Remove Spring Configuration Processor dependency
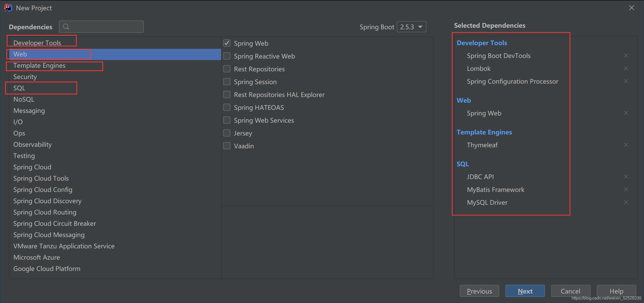Viewport: 644px width, 303px height. click(x=626, y=81)
